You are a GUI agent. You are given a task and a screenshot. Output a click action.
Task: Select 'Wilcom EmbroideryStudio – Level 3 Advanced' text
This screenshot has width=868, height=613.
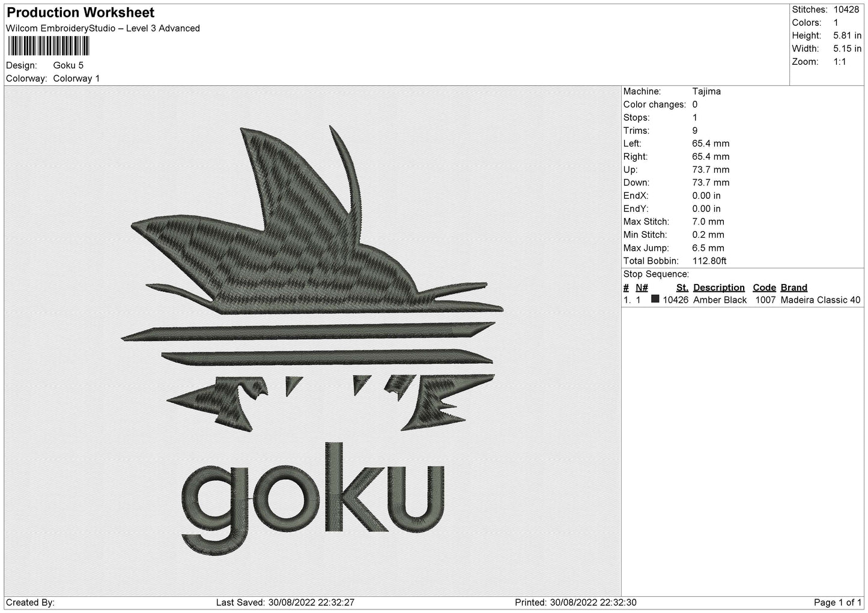coord(103,28)
